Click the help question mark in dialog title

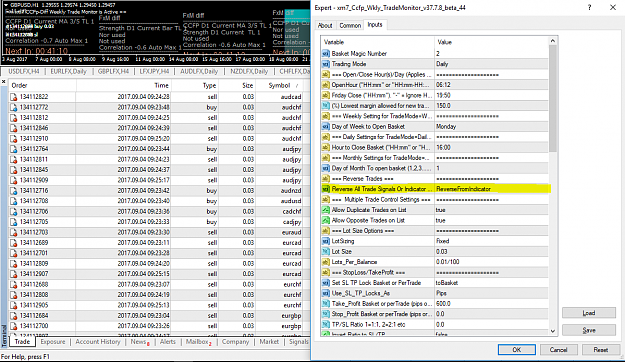coord(590,8)
